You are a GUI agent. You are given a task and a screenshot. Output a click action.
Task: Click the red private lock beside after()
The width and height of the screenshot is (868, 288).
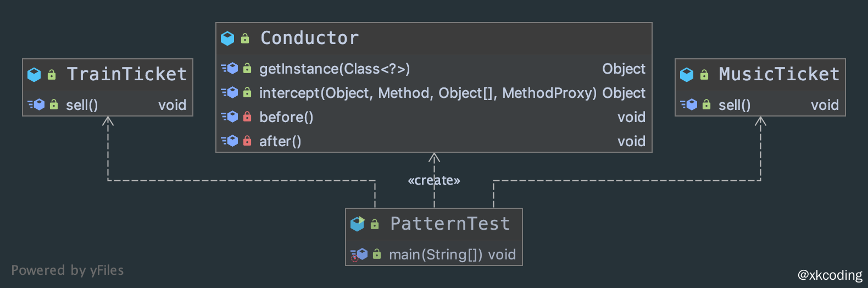pos(247,141)
